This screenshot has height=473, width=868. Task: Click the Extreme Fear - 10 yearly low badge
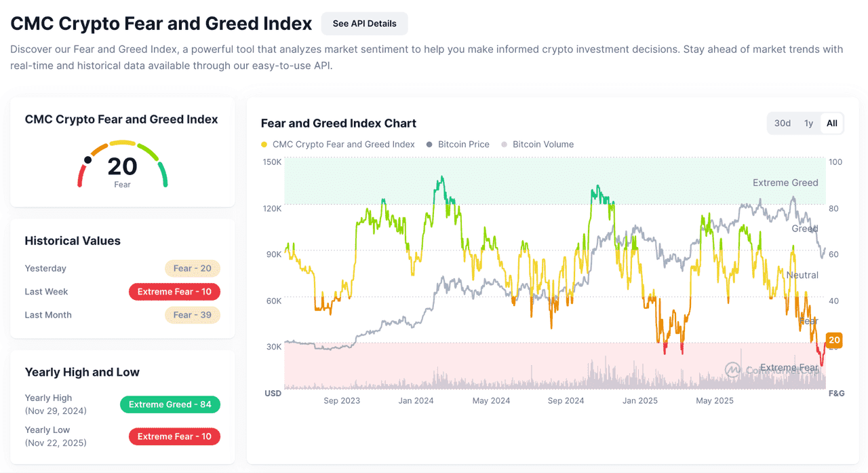coord(174,436)
